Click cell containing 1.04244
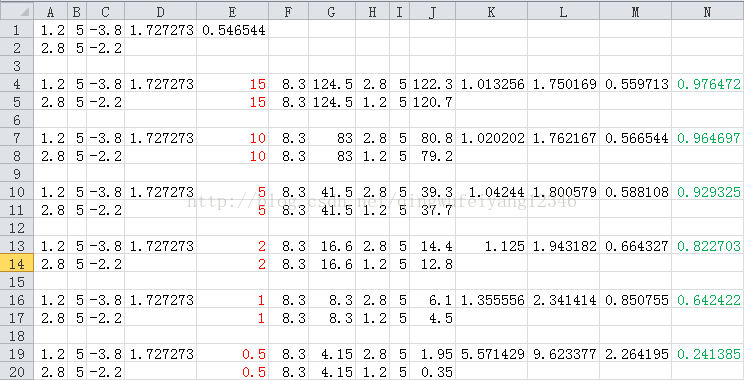 (491, 192)
